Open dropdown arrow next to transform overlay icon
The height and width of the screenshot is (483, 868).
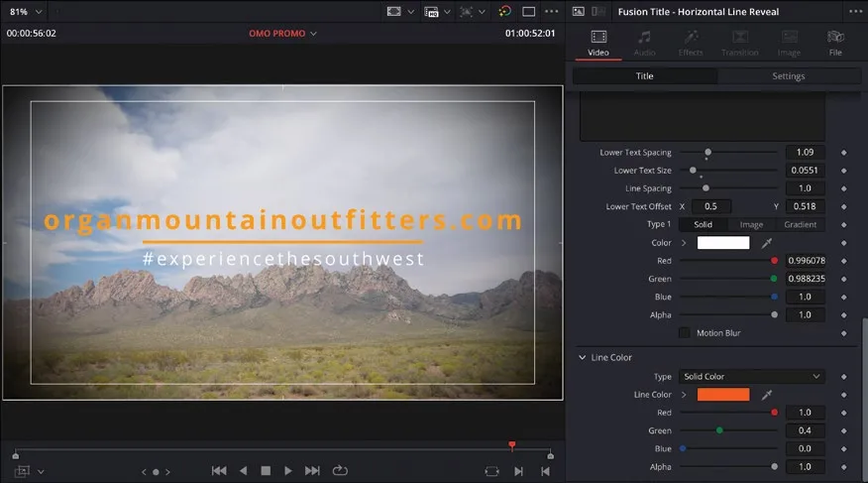(x=482, y=12)
